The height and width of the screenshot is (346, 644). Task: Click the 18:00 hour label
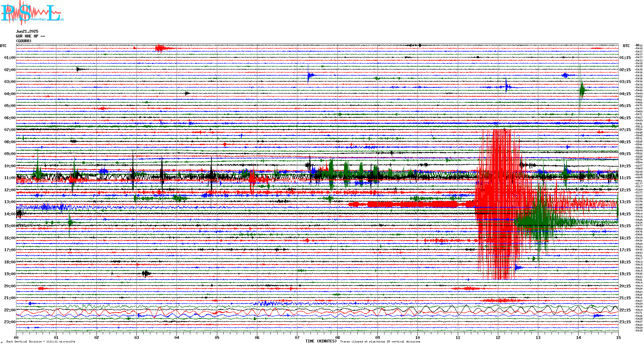[10, 262]
